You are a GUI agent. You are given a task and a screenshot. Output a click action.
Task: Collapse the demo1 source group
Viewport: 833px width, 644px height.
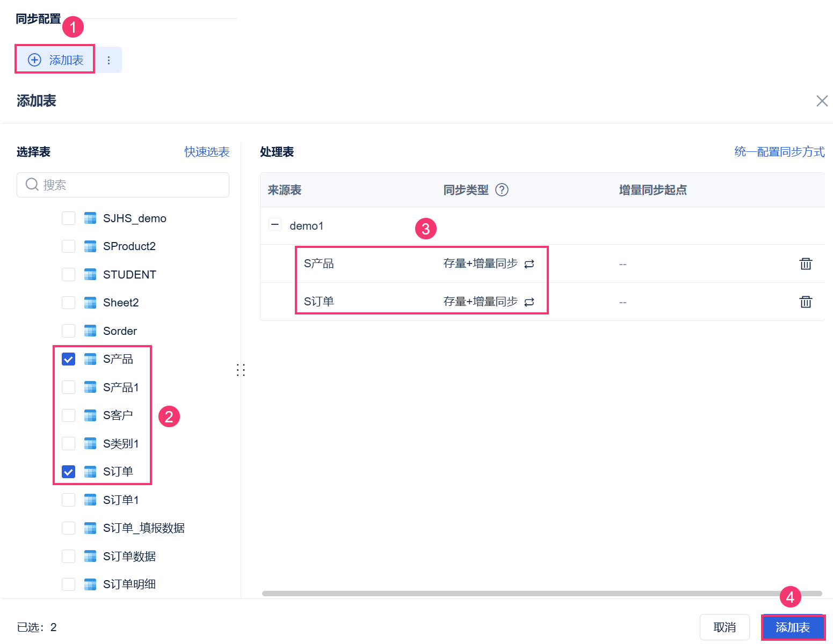pos(275,225)
